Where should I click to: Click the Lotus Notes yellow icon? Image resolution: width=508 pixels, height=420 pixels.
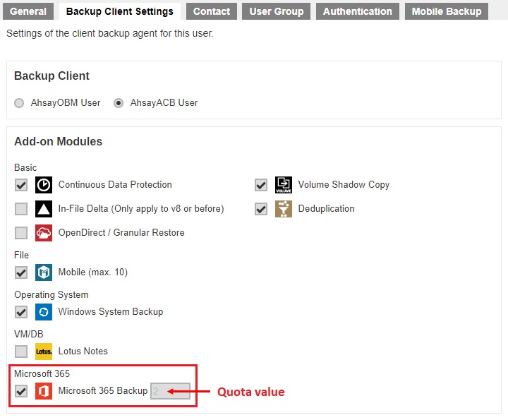click(x=44, y=352)
